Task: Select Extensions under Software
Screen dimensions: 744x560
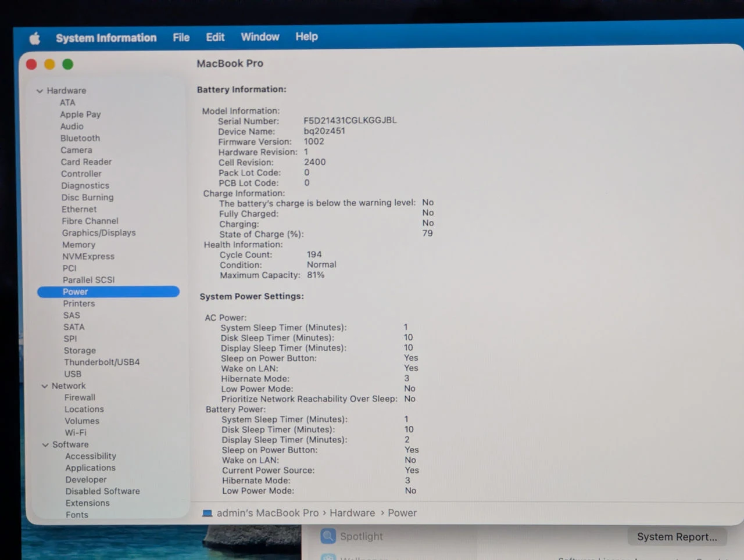Action: (x=87, y=503)
